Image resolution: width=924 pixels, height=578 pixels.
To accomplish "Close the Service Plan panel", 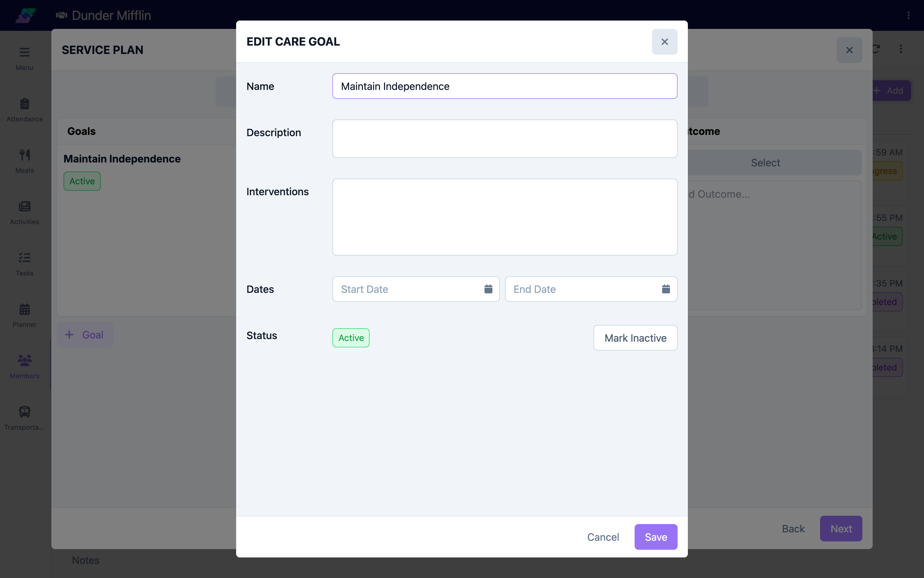I will (x=849, y=50).
